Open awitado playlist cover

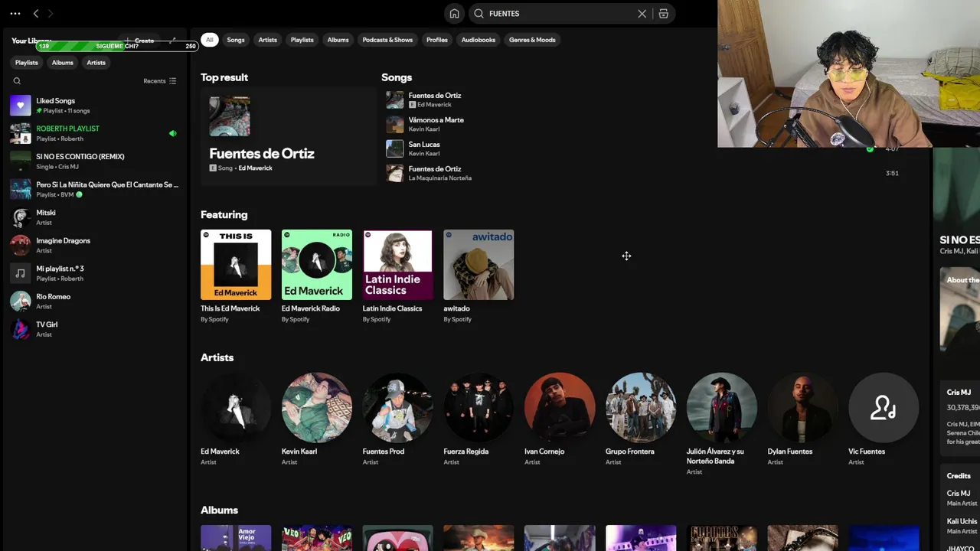pos(479,265)
